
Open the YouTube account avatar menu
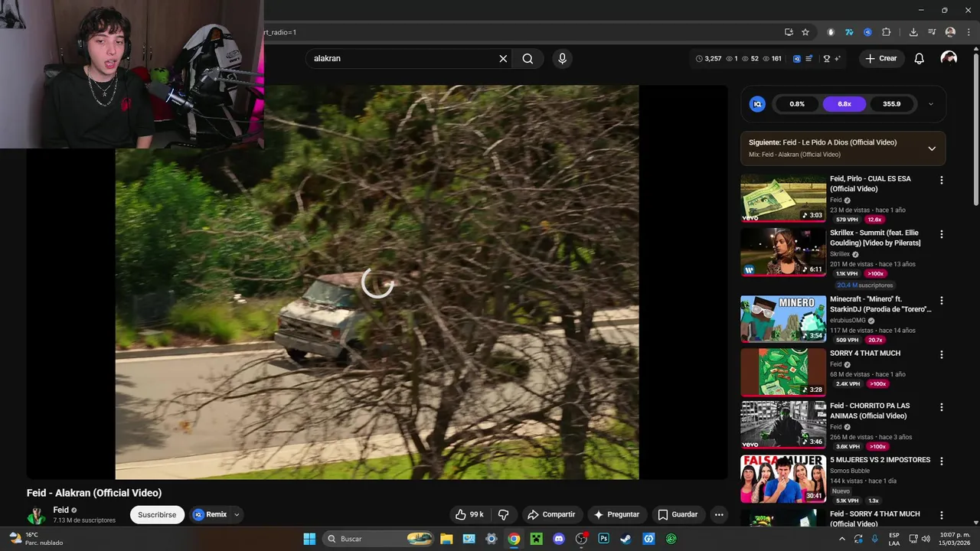(x=949, y=58)
